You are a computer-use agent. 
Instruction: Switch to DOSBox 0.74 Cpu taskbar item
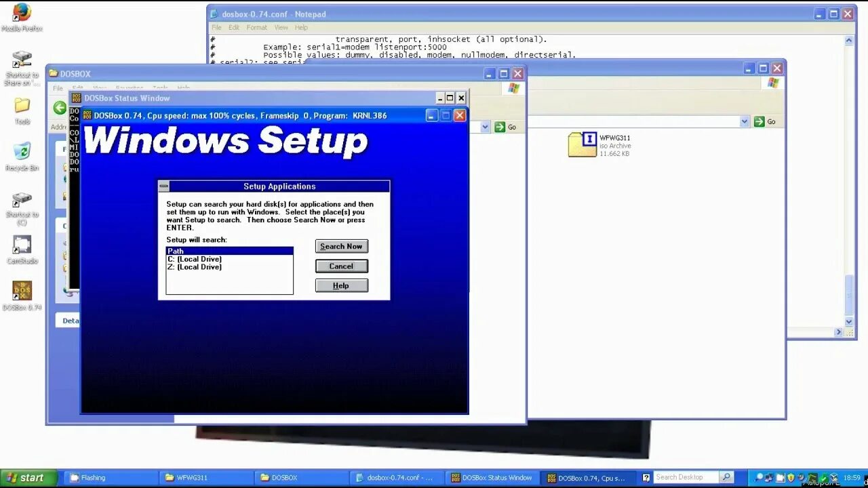coord(589,478)
